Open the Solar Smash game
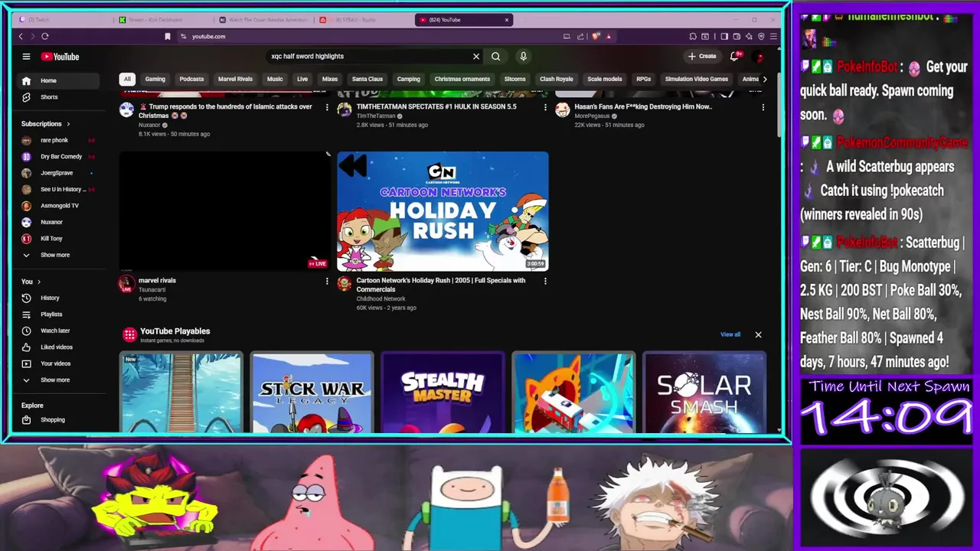Viewport: 980px width, 551px height. point(704,393)
